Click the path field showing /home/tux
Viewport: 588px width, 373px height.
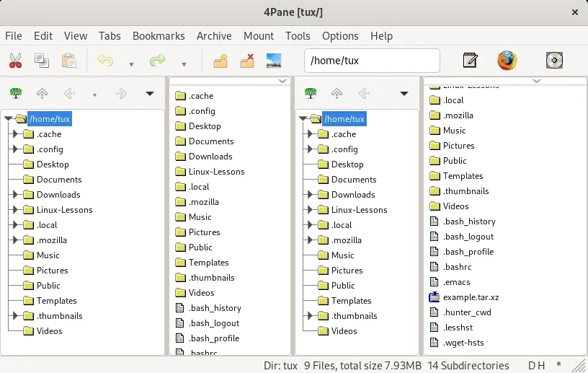(x=372, y=61)
